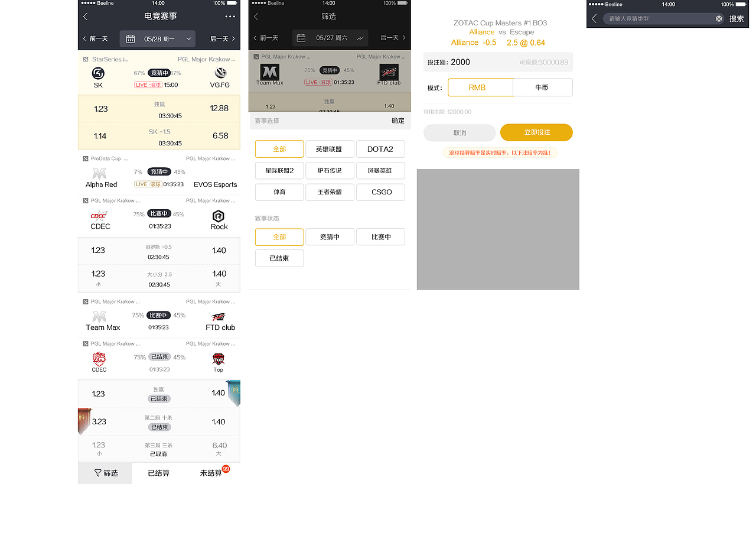Choose the 6.58 handicap odds
Viewport: 756px width, 555px height.
[220, 136]
